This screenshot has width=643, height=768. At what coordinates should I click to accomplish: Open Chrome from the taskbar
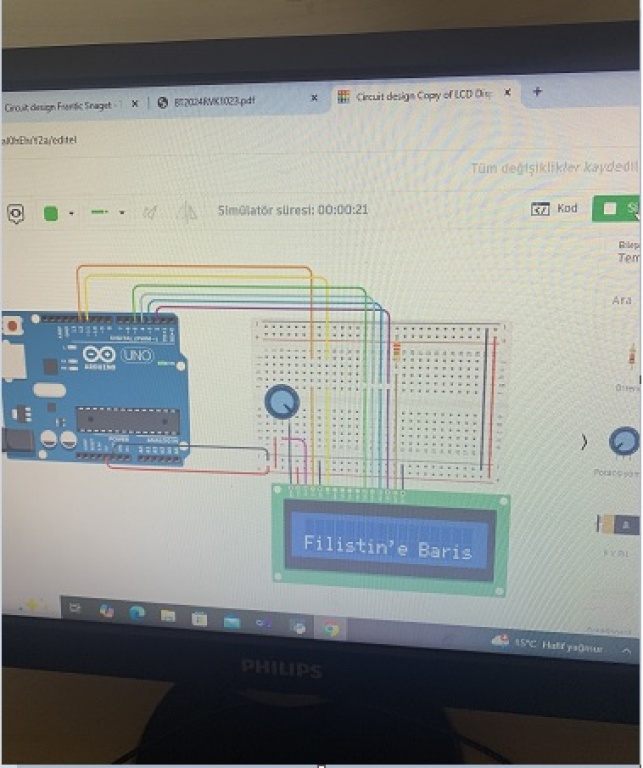(x=329, y=628)
